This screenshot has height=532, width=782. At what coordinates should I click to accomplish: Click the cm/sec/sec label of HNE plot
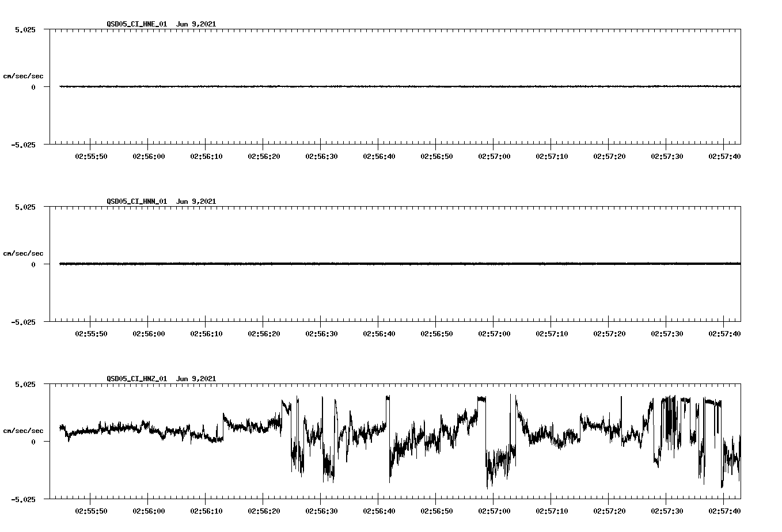23,76
